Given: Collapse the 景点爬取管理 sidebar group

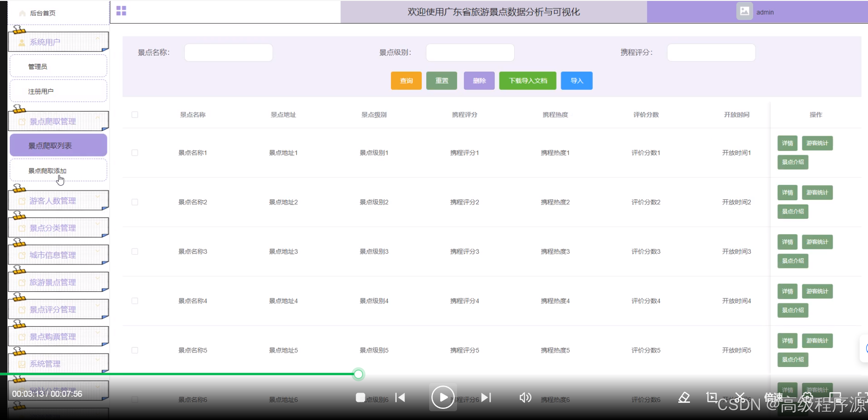Looking at the screenshot, I should 59,121.
